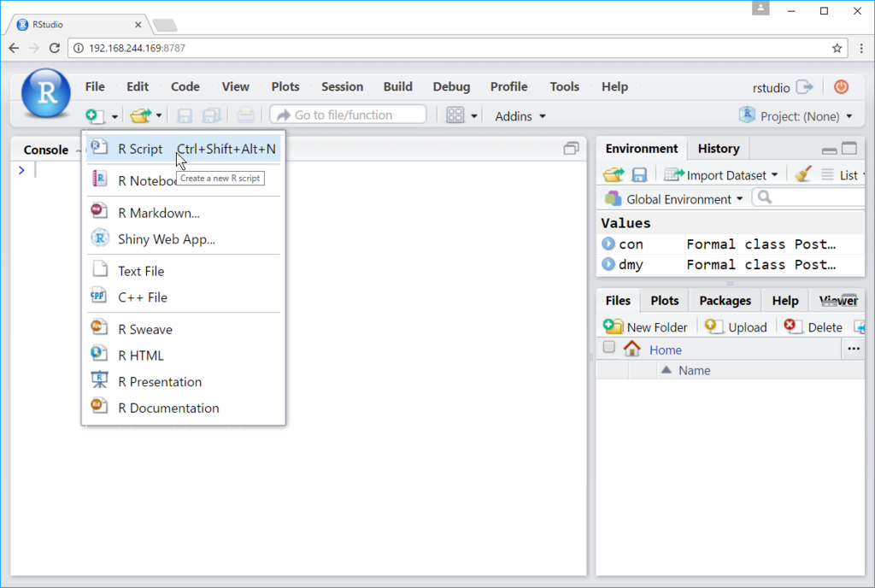The width and height of the screenshot is (875, 588).
Task: Click the Delete button in Files pane
Action: tap(813, 327)
